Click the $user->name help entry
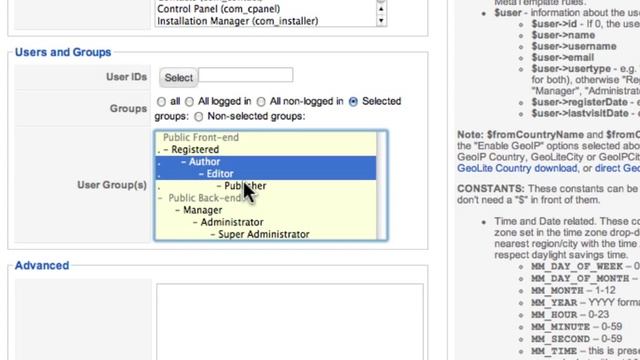The image size is (640, 360). tap(563, 35)
